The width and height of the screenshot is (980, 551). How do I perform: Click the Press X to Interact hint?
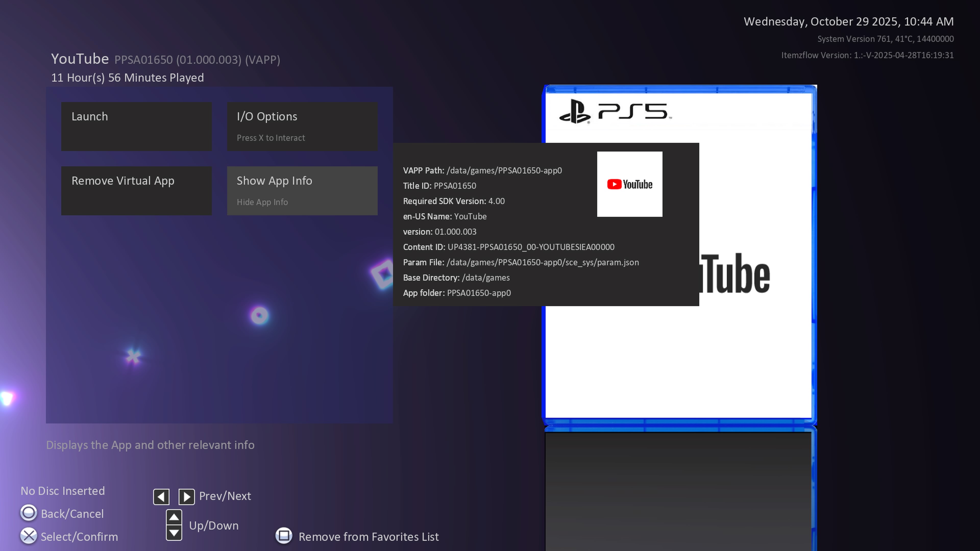(271, 138)
